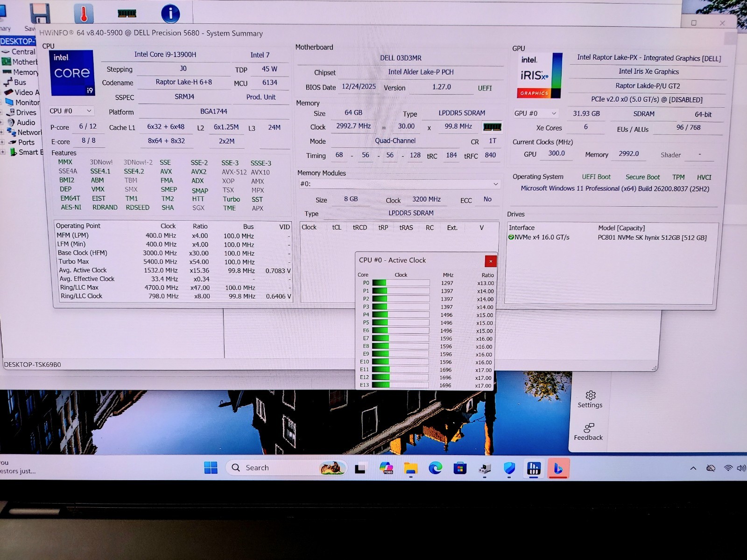747x560 pixels.
Task: Click the 'Secure Boot' indicator
Action: [643, 177]
